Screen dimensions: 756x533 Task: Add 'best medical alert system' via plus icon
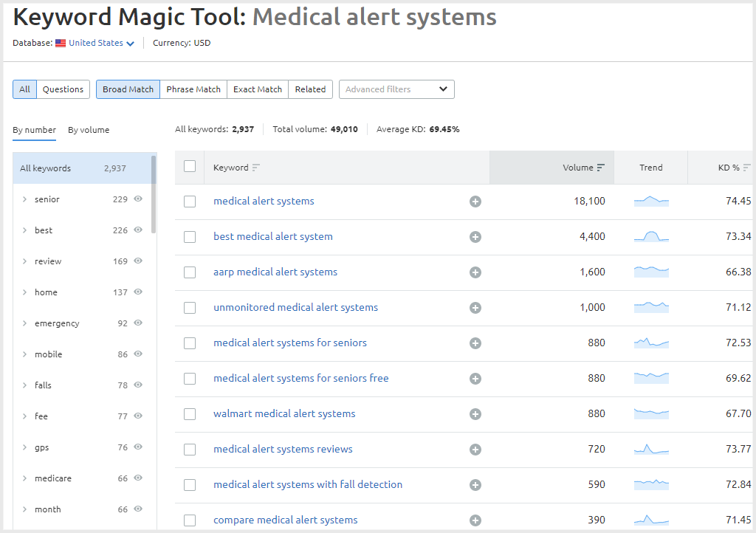[475, 237]
